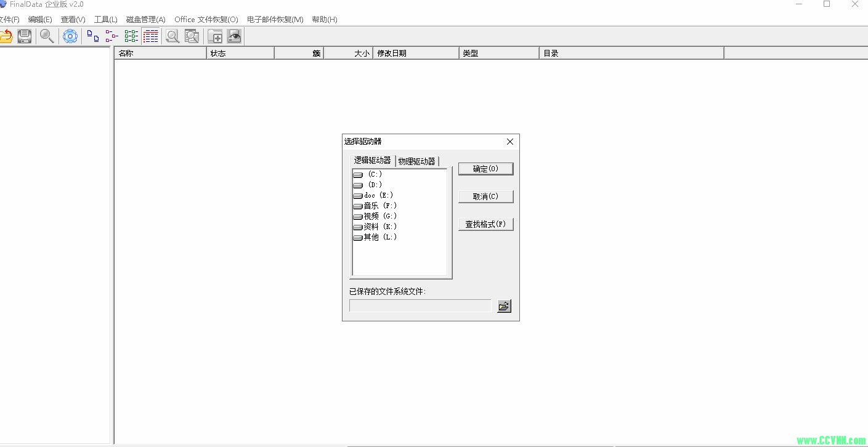Click the 取消(C) button
This screenshot has height=447, width=868.
coord(485,196)
